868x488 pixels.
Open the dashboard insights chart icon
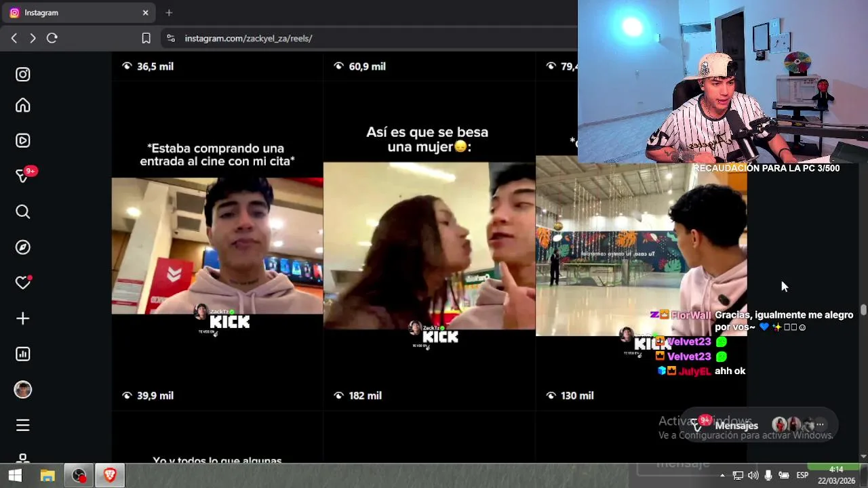23,354
